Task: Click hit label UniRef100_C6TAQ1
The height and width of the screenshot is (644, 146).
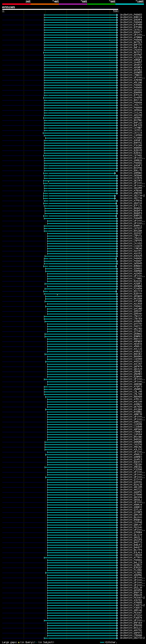Action: (131, 156)
